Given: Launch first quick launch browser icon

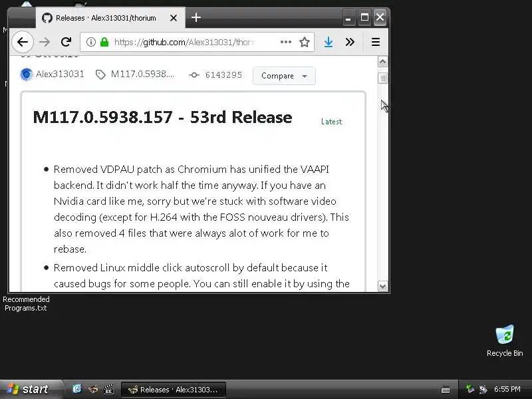Looking at the screenshot, I should click(x=77, y=389).
